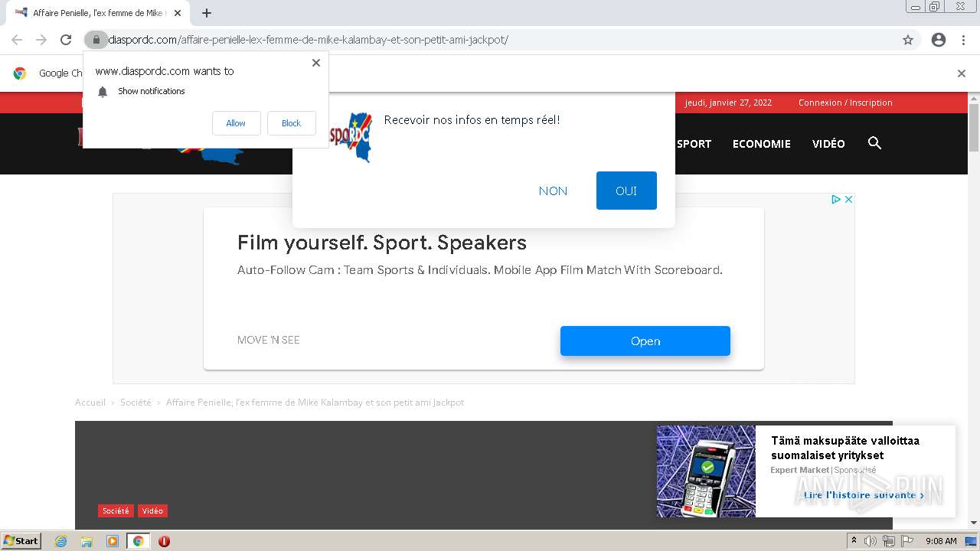Decline real-time info by clicking NON
The height and width of the screenshot is (551, 980).
553,191
